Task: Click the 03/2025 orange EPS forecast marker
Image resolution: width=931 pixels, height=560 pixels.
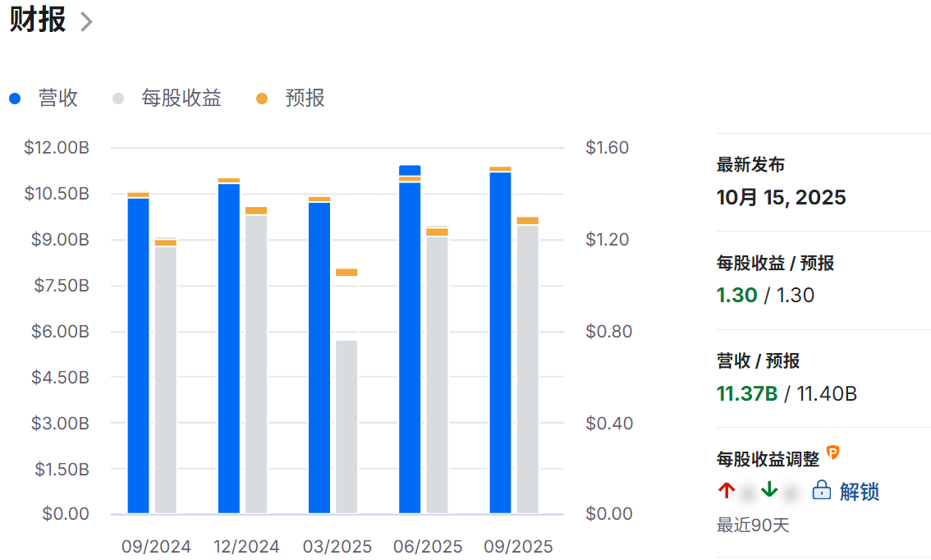Action: pyautogui.click(x=346, y=272)
